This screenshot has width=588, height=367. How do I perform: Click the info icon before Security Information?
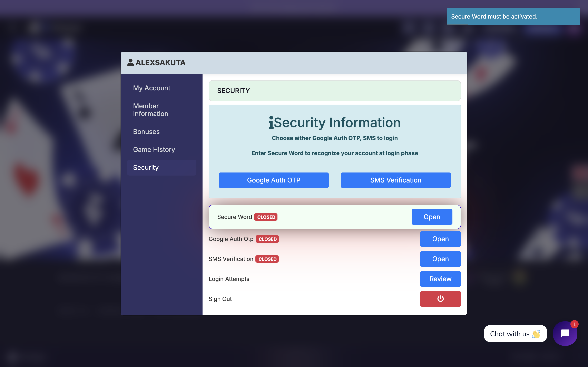tap(271, 122)
